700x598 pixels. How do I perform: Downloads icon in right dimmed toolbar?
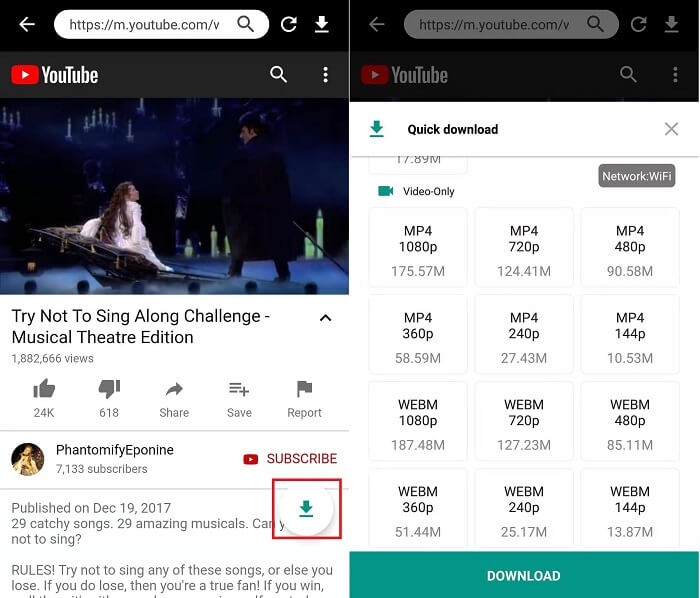click(x=671, y=24)
